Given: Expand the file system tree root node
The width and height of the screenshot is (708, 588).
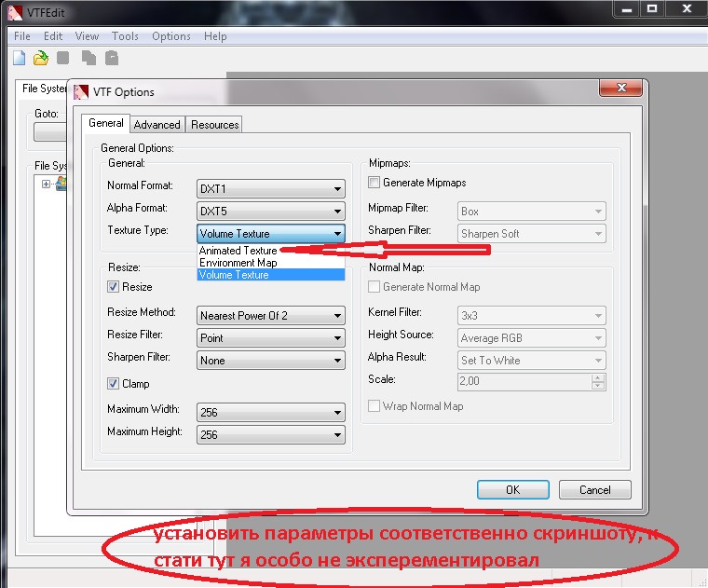Looking at the screenshot, I should [46, 184].
